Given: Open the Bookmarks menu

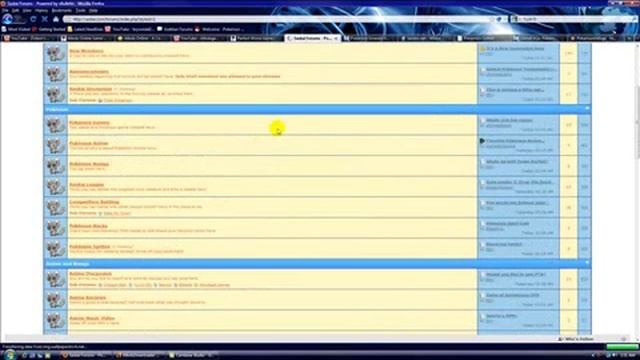Looking at the screenshot, I should pos(62,10).
